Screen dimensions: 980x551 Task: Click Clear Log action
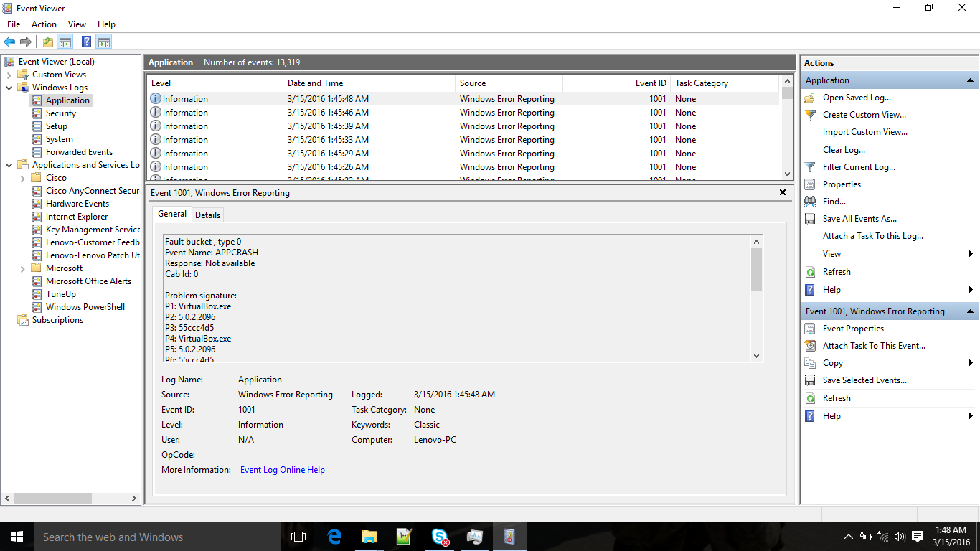(844, 150)
